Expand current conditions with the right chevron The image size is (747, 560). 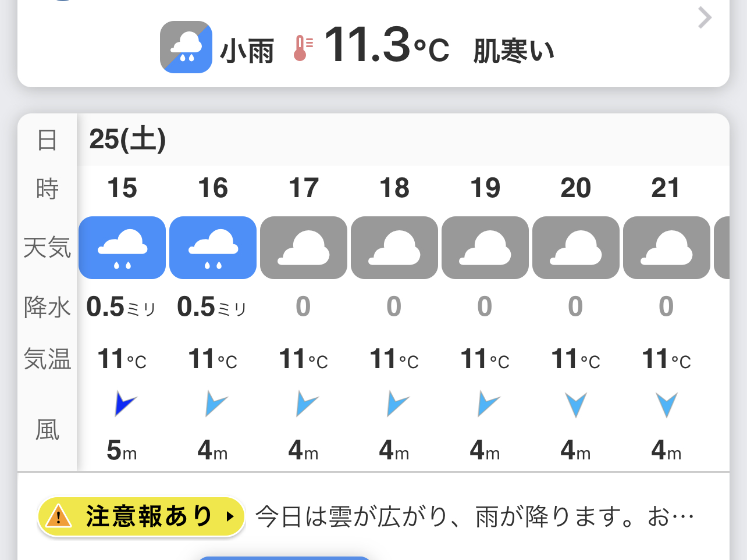[x=705, y=18]
